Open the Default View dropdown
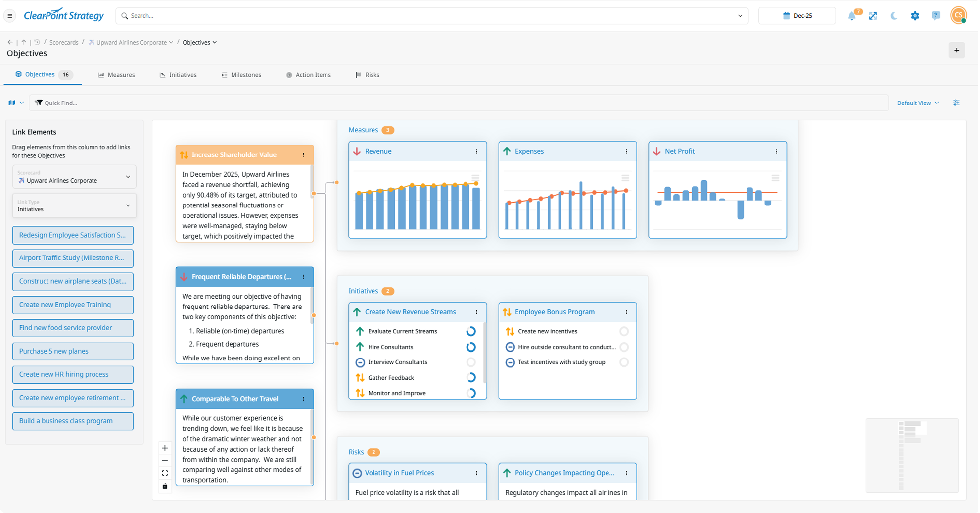The height and width of the screenshot is (513, 980). tap(919, 103)
